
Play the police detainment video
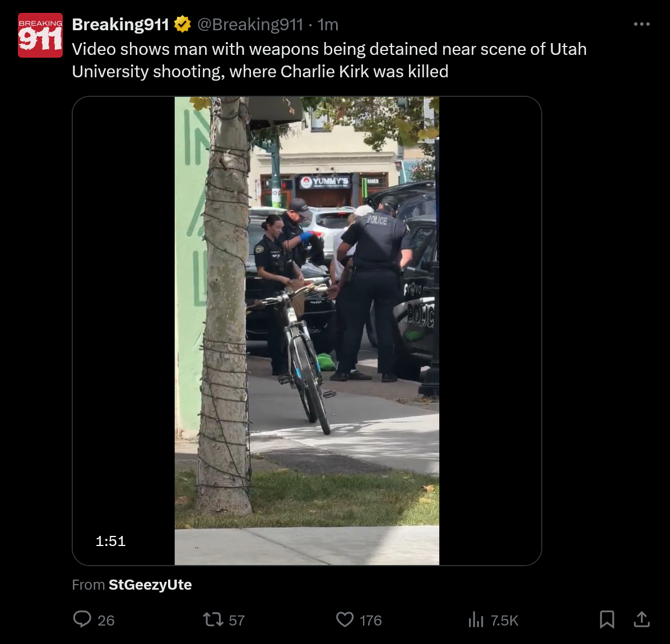[307, 331]
